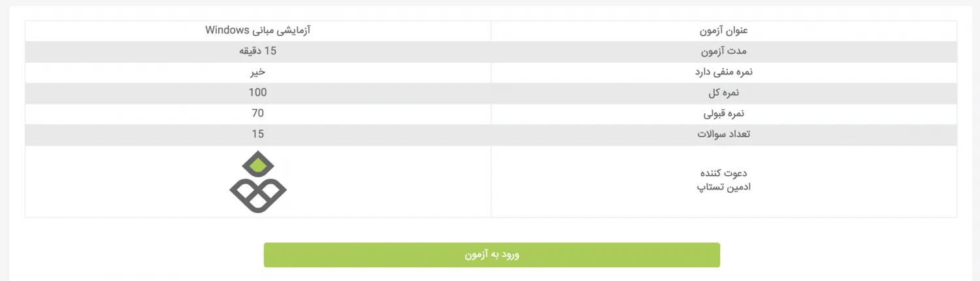The width and height of the screenshot is (980, 281).
Task: Click the gray مدت آزمون row background
Action: pos(491,52)
